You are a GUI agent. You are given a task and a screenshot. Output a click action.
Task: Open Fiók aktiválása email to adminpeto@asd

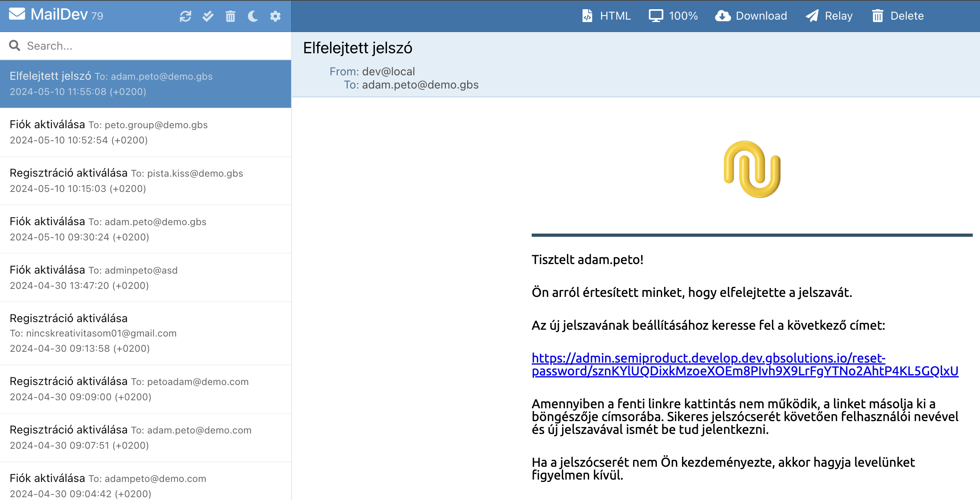point(145,277)
